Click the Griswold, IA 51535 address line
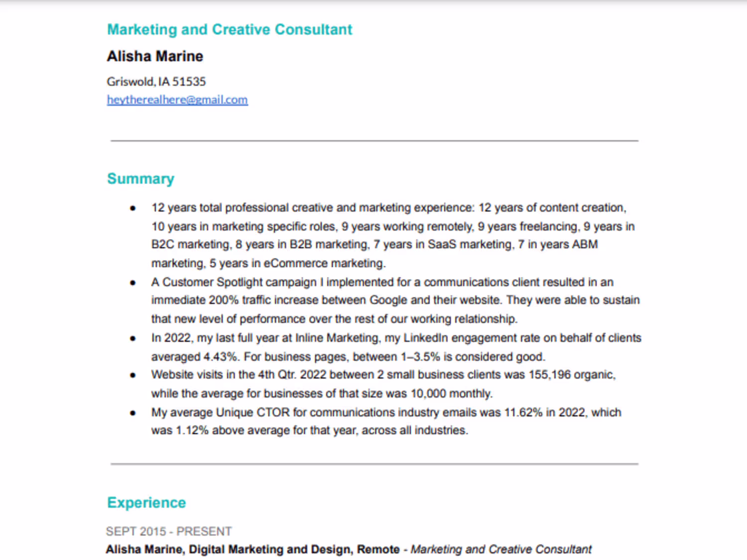The width and height of the screenshot is (747, 560). click(x=156, y=81)
